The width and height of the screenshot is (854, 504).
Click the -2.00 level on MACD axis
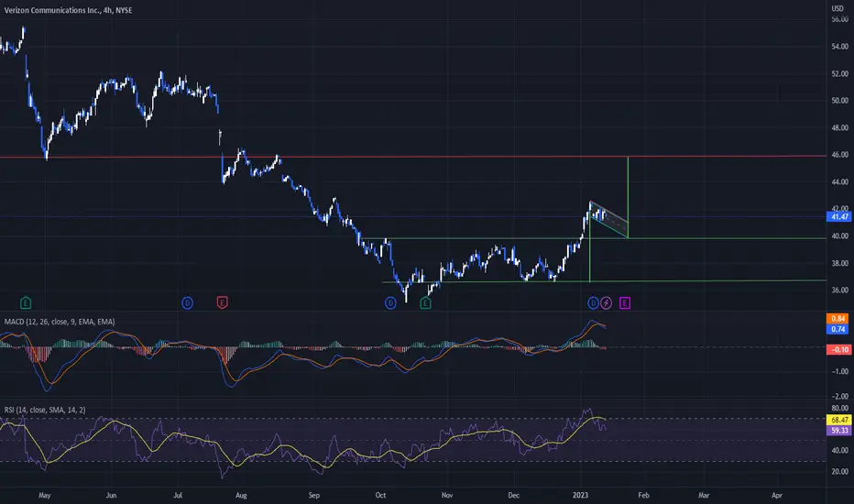point(839,396)
